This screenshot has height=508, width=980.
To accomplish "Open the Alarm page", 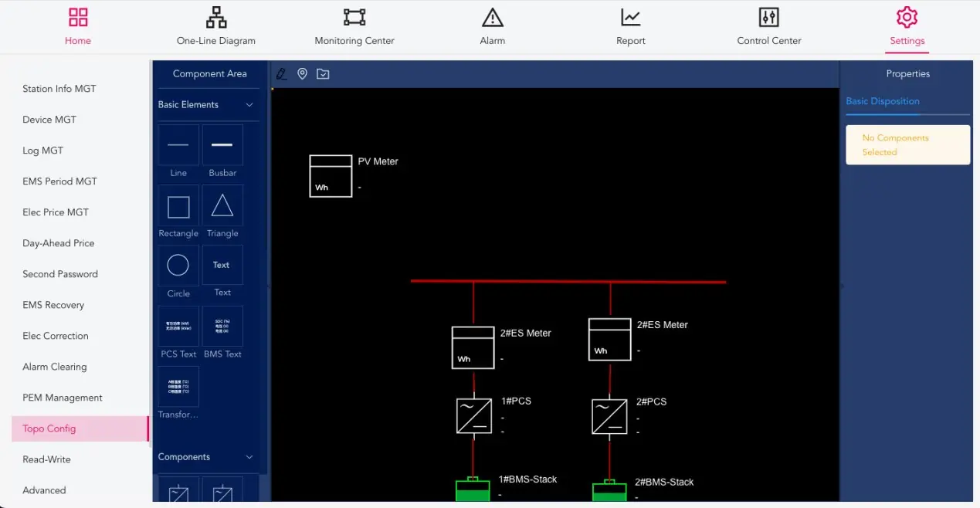I will [x=493, y=27].
